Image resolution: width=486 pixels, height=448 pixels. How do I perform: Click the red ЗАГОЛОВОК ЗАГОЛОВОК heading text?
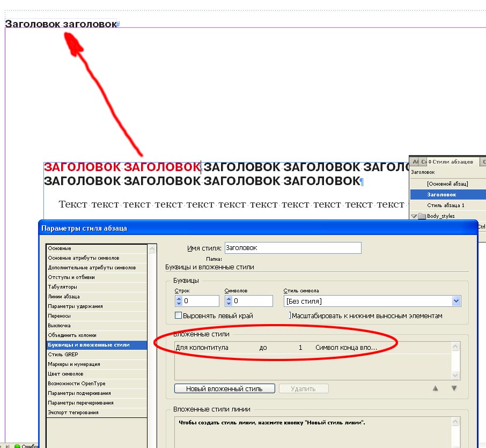(122, 167)
